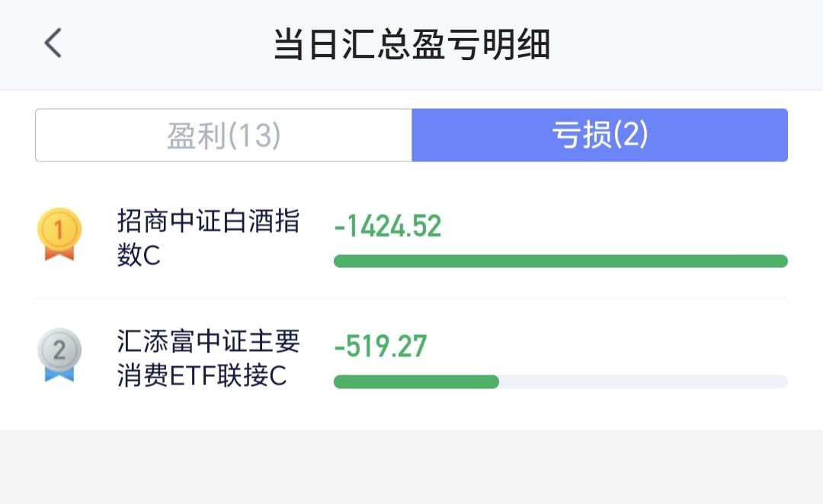
Task: Select the 亏损(2) tab
Action: point(600,136)
